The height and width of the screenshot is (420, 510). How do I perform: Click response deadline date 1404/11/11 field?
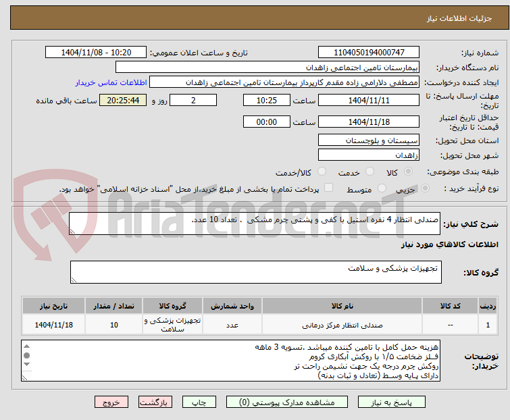(369, 100)
